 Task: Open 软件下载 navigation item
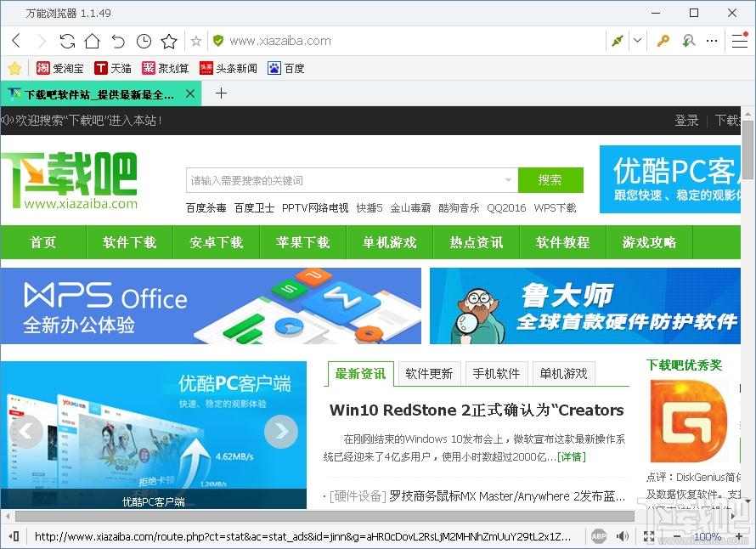(130, 242)
